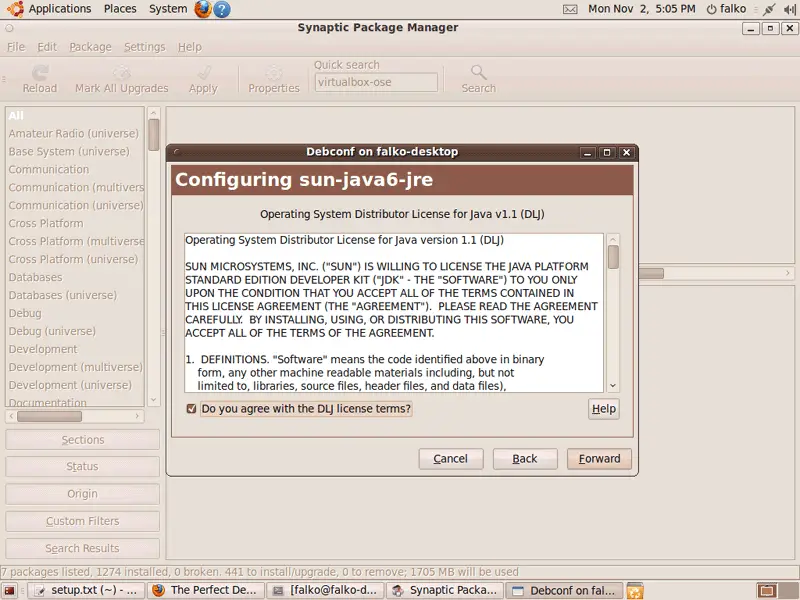The width and height of the screenshot is (800, 600).
Task: Click the category list vertical scrollbar thumb
Action: pyautogui.click(x=154, y=135)
